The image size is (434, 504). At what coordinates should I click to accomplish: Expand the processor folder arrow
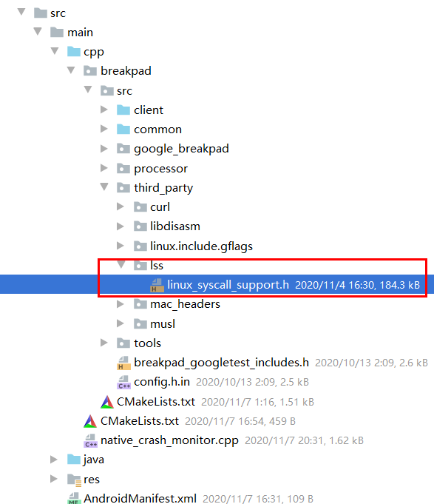click(104, 168)
